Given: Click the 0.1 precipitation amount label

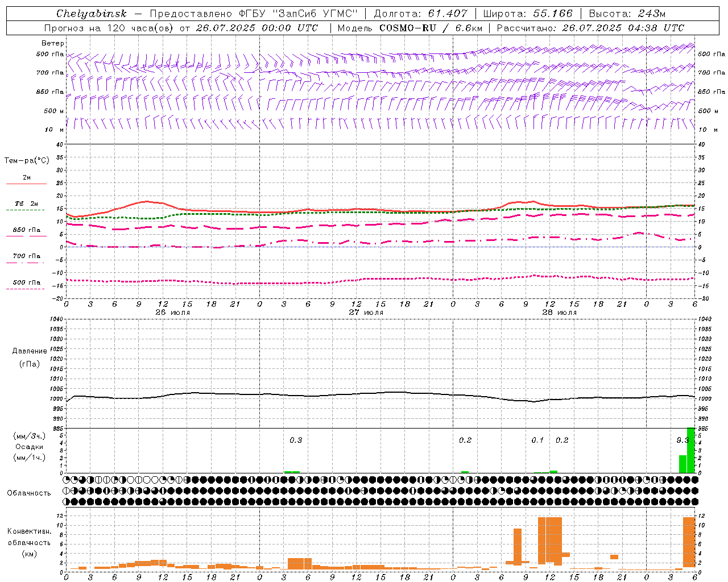Looking at the screenshot, I should (x=537, y=440).
